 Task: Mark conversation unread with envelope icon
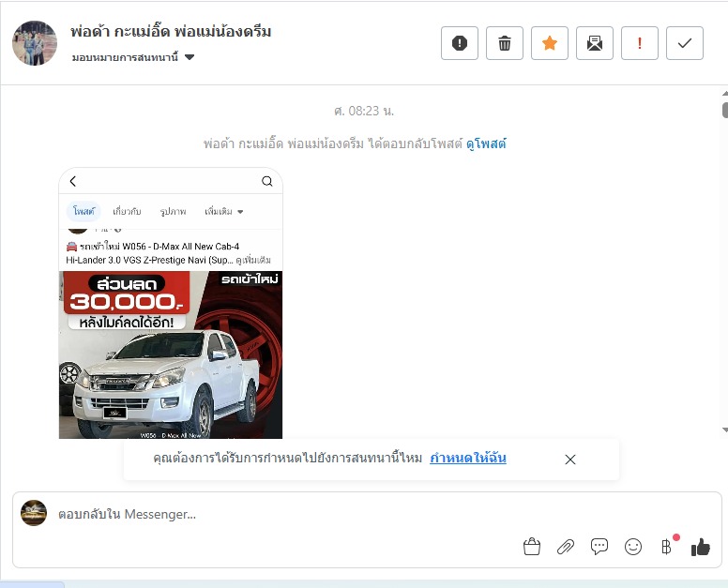click(x=594, y=43)
